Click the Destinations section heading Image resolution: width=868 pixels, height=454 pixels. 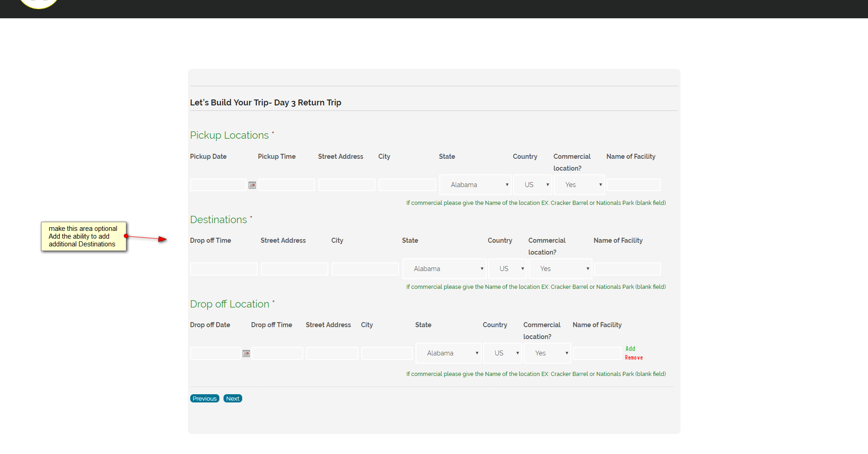pyautogui.click(x=218, y=220)
